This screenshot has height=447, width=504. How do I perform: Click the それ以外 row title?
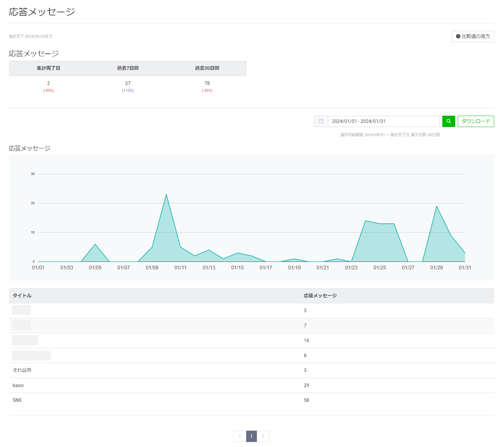[22, 370]
